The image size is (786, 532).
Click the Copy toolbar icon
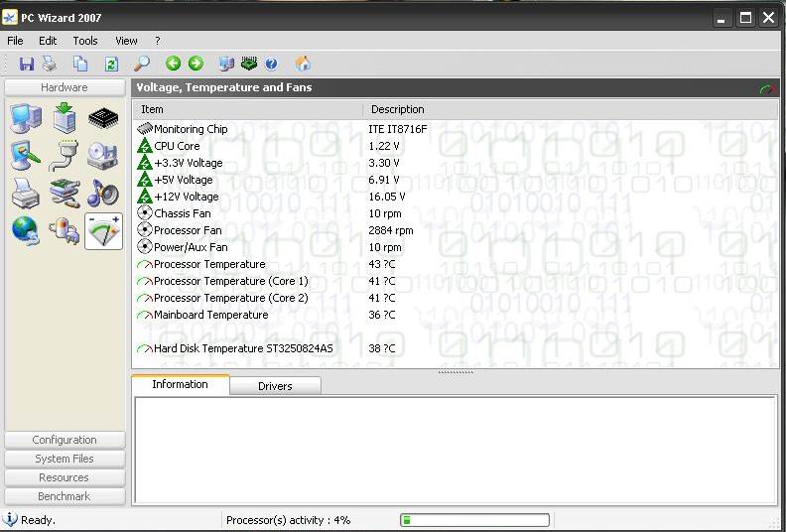coord(80,64)
